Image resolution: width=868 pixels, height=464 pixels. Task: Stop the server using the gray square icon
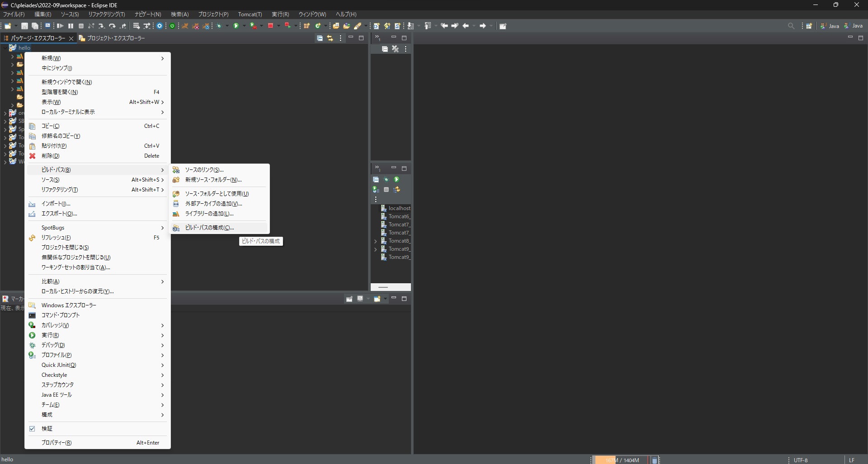(387, 190)
